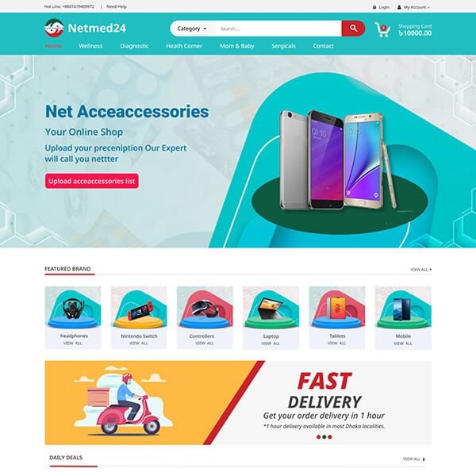Click the Search input field
Image resolution: width=476 pixels, height=476 pixels.
pyautogui.click(x=278, y=29)
